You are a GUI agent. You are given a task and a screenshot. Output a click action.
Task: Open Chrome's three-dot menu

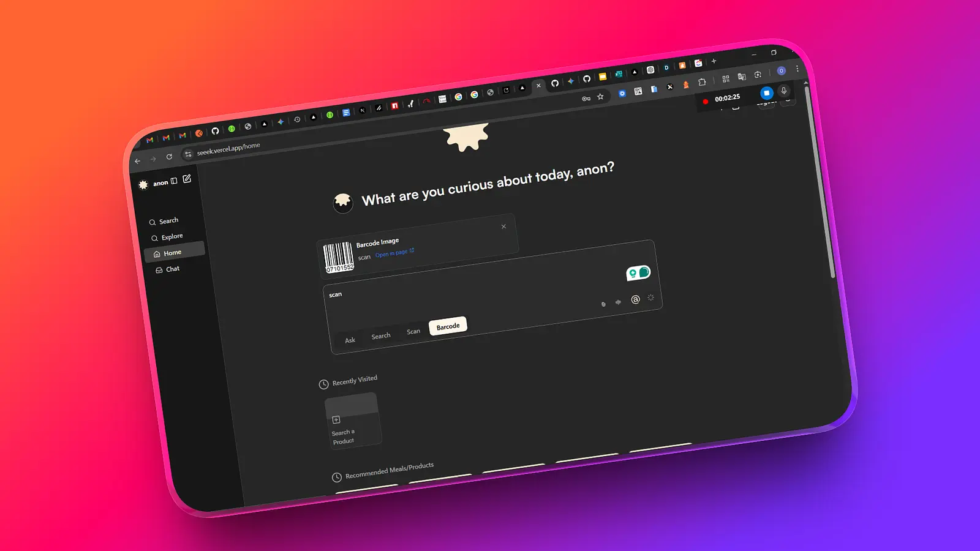pyautogui.click(x=797, y=69)
